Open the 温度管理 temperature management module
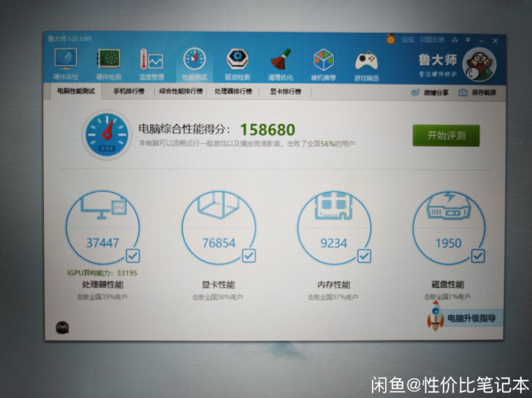The image size is (532, 398). (152, 64)
